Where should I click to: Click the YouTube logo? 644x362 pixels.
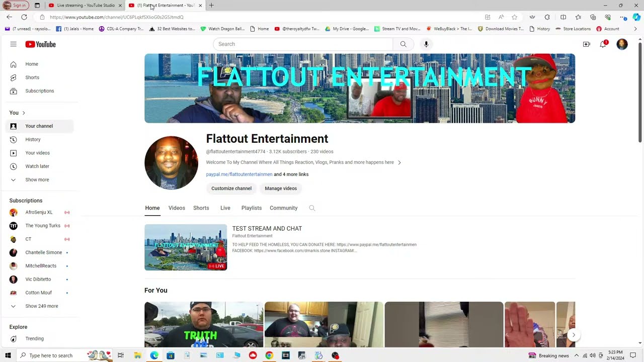pyautogui.click(x=40, y=44)
